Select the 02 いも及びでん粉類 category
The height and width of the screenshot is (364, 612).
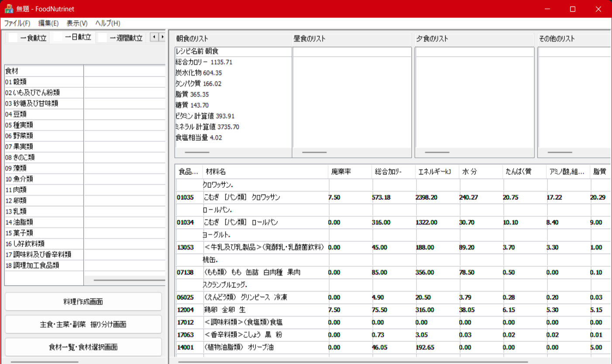(44, 93)
